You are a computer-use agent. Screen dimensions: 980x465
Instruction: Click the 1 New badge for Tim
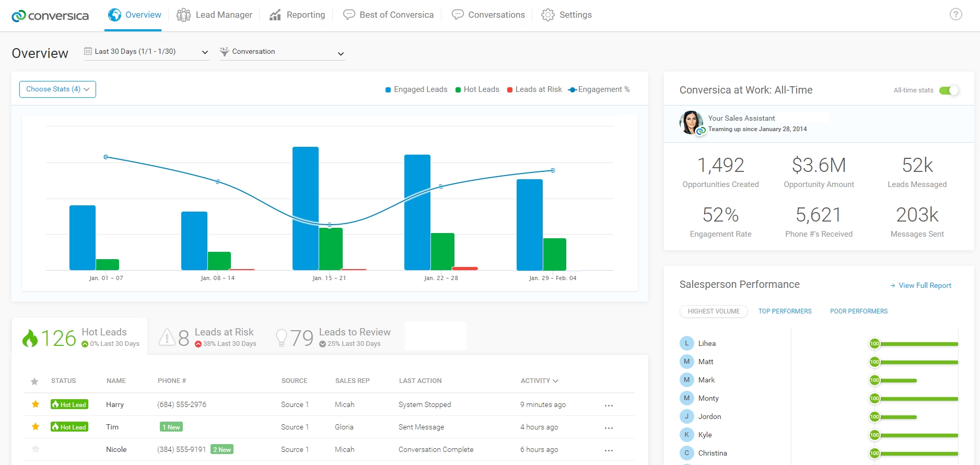[171, 427]
